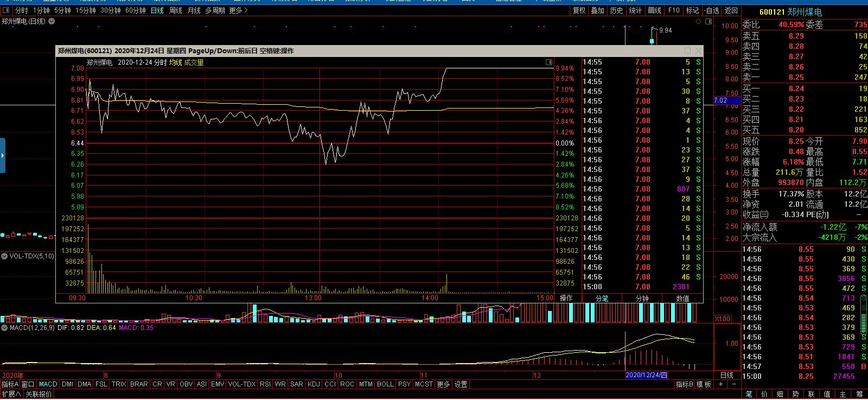Screen dimensions: 868x400
Task: Open the F10 company info
Action: pos(674,10)
